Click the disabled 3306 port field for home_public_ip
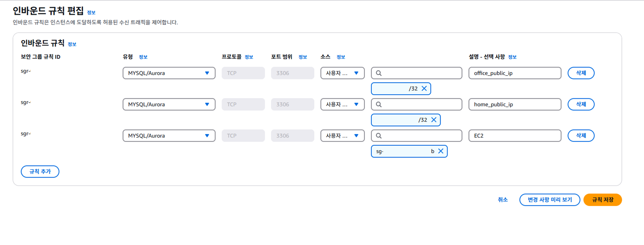The image size is (644, 245). [x=293, y=104]
